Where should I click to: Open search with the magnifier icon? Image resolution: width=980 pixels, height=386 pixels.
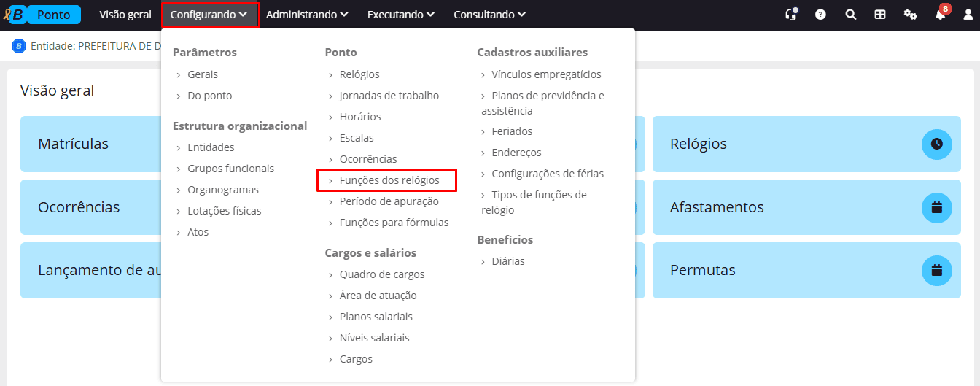coord(850,15)
